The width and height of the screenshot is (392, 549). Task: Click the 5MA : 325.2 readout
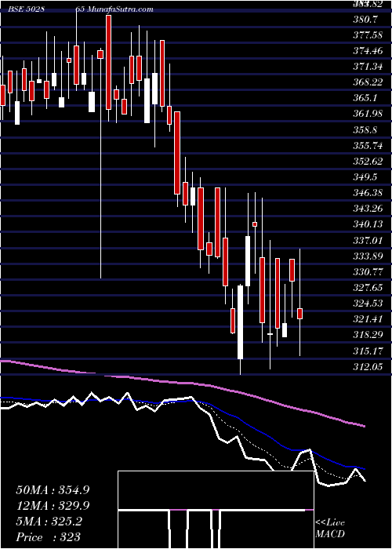[x=49, y=522]
